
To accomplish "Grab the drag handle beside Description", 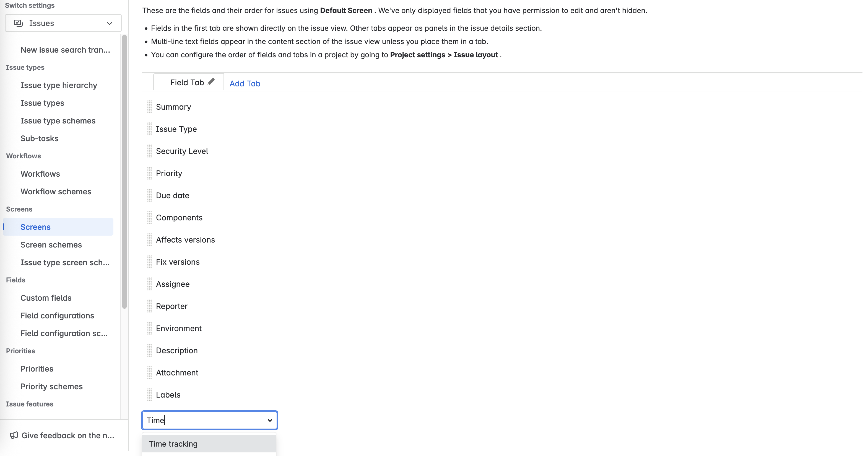I will click(150, 350).
